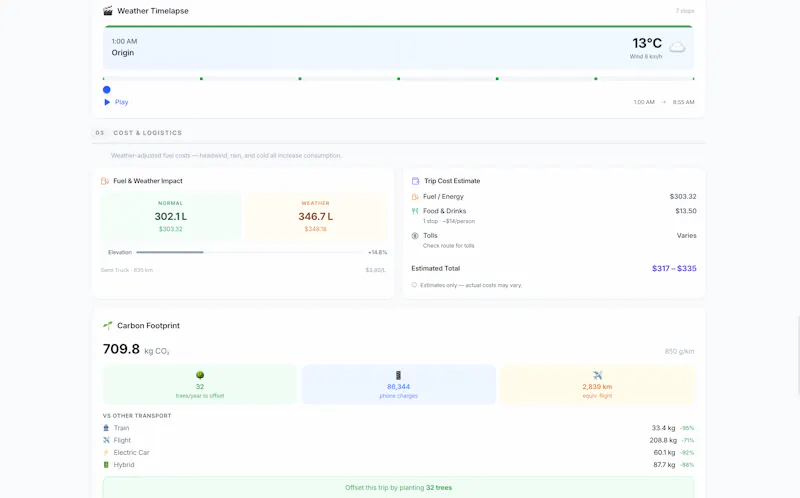Screen dimensions: 800x498
Task: Click the '7 stops' label
Action: [685, 11]
